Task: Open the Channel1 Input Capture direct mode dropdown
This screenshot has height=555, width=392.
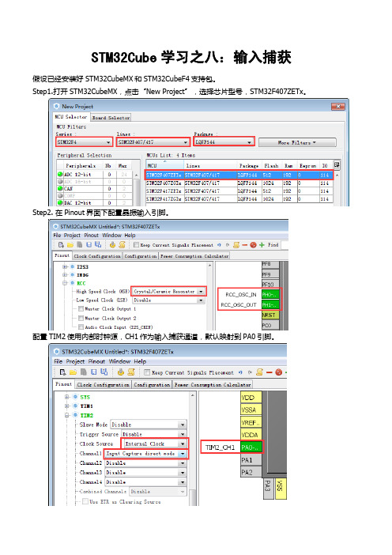Action: (145, 454)
